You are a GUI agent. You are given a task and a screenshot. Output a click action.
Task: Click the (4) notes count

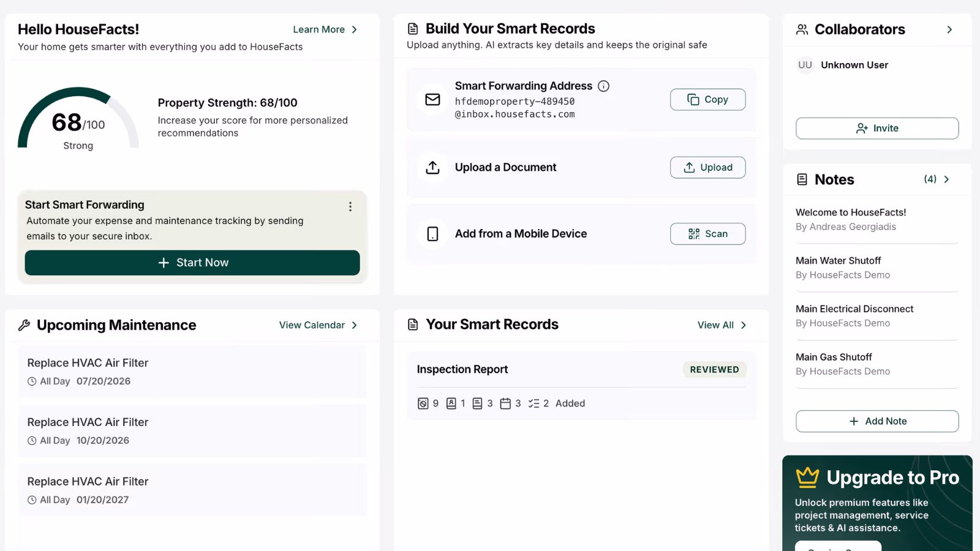930,179
